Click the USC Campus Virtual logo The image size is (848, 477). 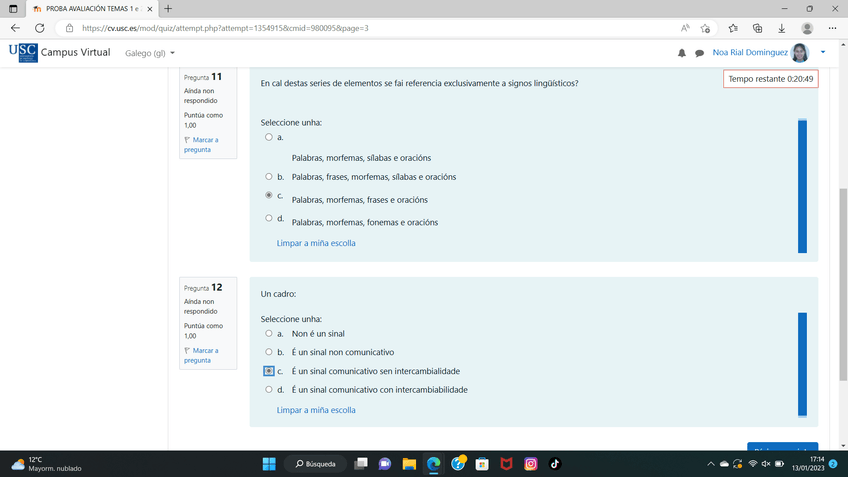pyautogui.click(x=59, y=52)
